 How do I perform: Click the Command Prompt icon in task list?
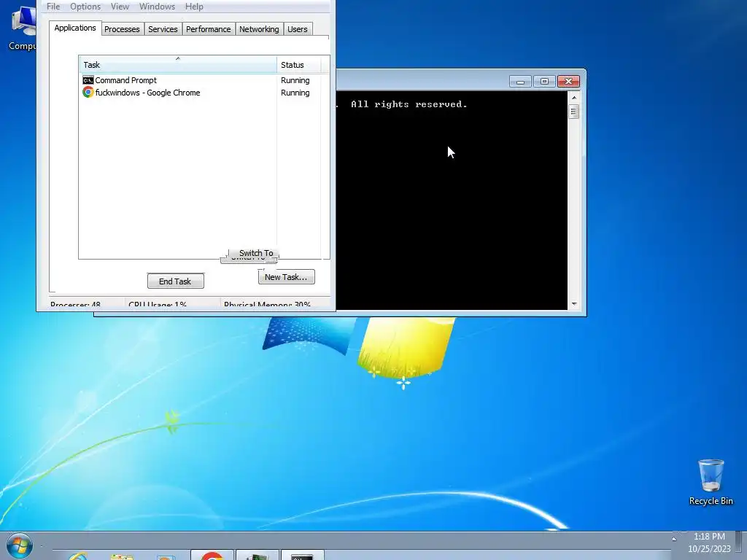pos(88,80)
